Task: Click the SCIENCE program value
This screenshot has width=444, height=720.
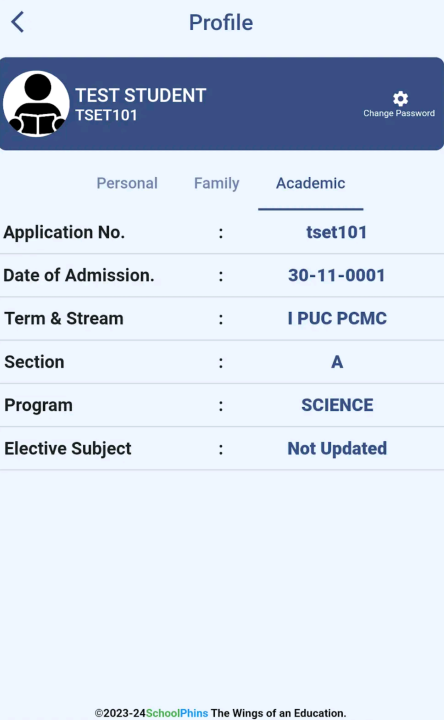Action: coord(337,405)
